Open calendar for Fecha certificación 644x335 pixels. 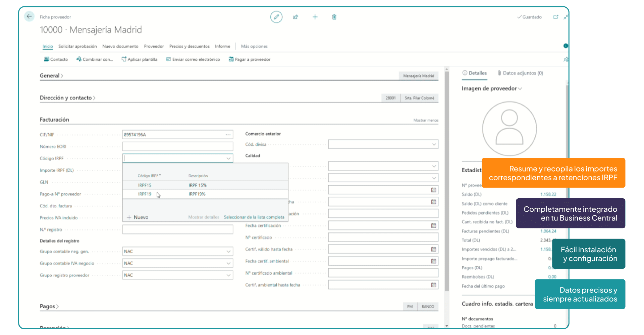(434, 225)
